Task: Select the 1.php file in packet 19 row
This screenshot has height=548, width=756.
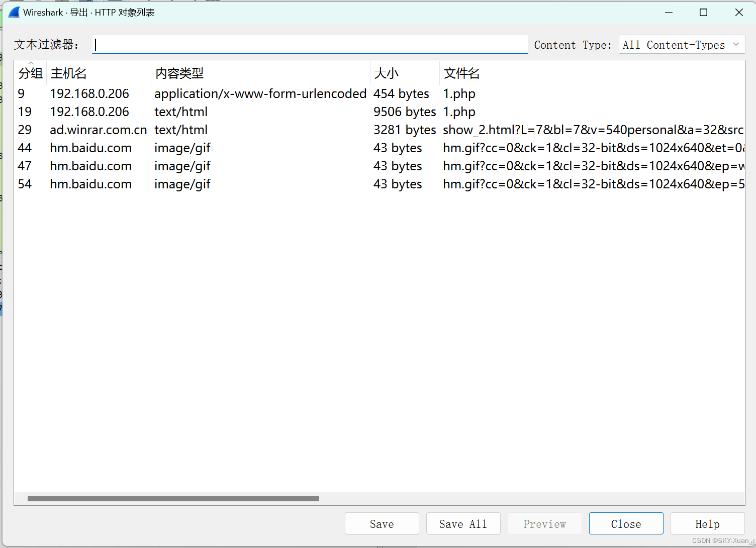Action: tap(459, 112)
